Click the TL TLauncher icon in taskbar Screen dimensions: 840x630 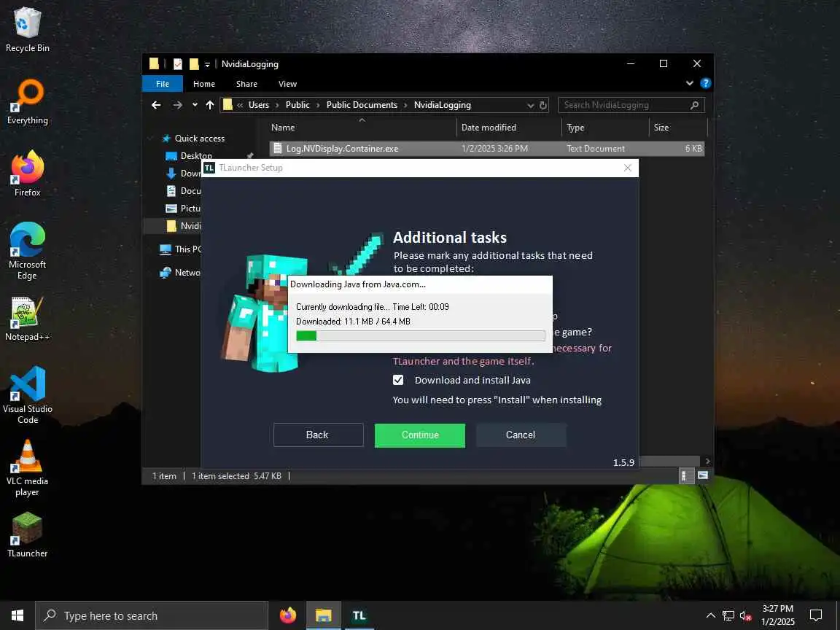[359, 615]
